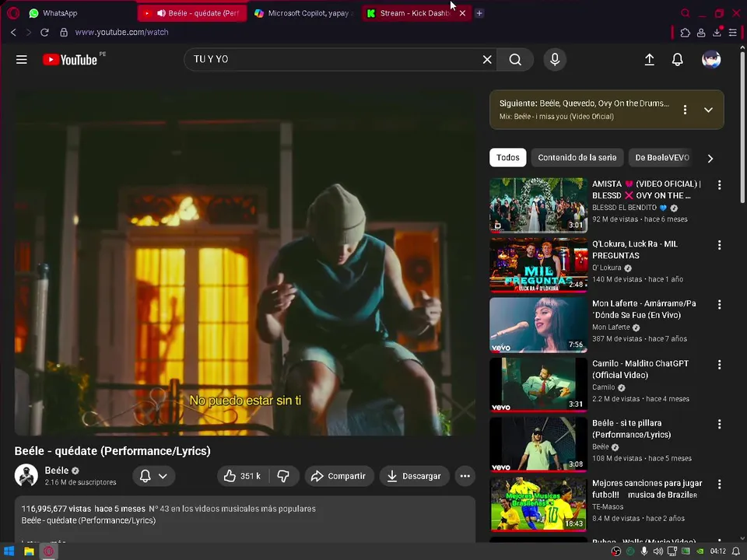
Task: Go forward with browser forward arrow
Action: 29,33
